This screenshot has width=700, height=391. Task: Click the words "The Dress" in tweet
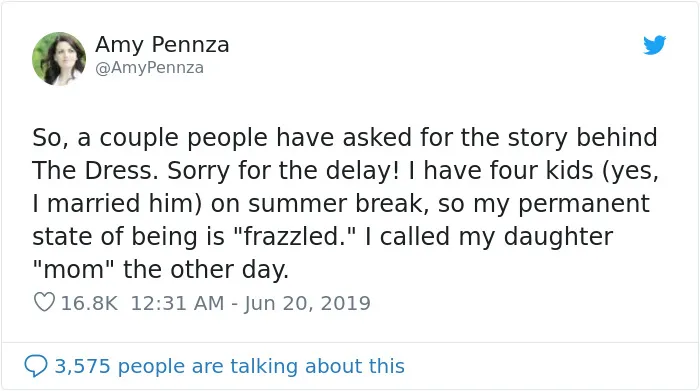coord(92,171)
